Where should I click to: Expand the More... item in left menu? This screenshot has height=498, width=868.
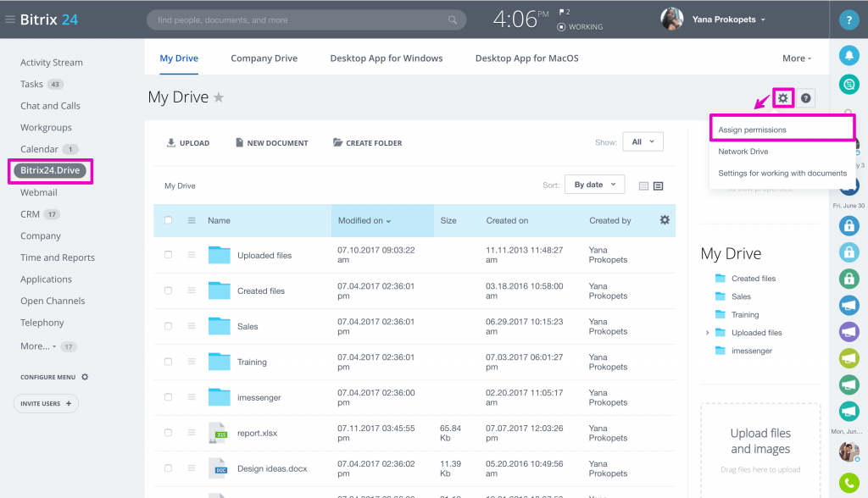38,346
